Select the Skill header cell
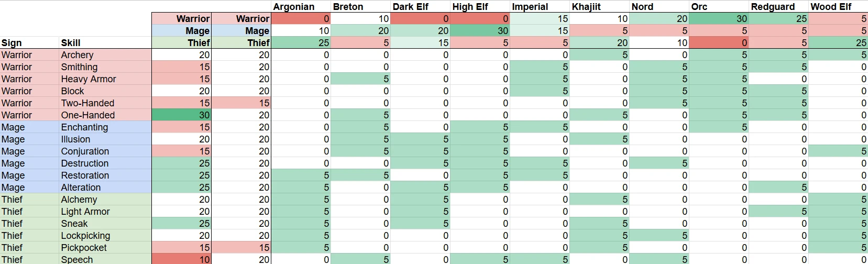 click(105, 43)
